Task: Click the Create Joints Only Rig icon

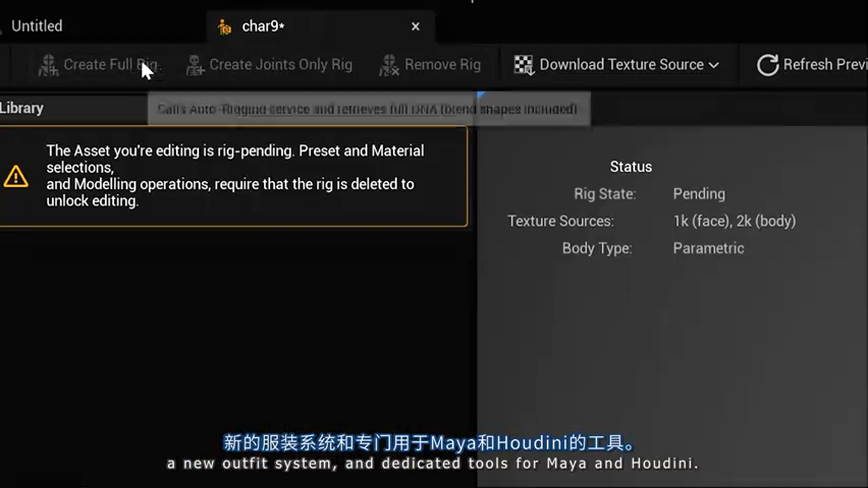Action: pos(194,65)
